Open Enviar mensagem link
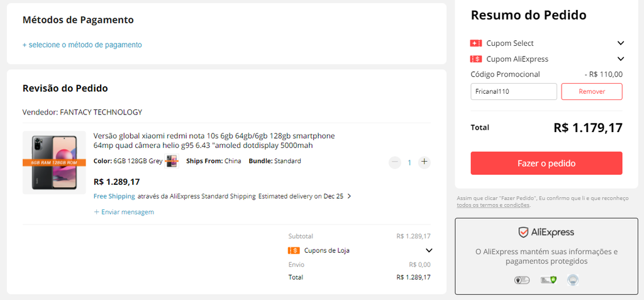Image resolution: width=644 pixels, height=300 pixels. 124,212
